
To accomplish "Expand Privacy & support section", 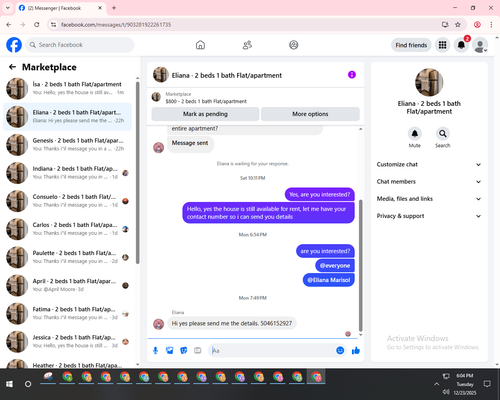I will (429, 216).
